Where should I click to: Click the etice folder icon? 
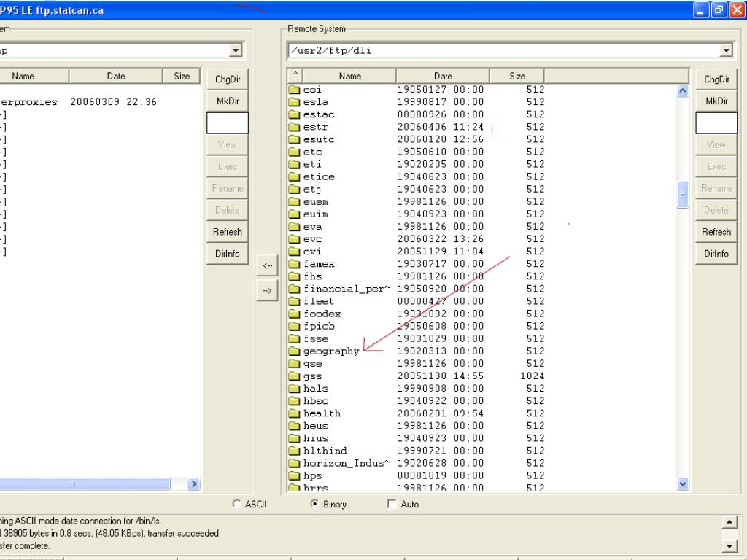coord(294,176)
